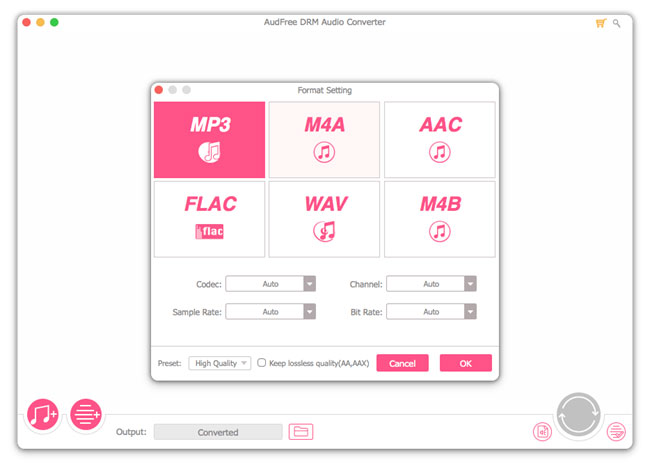The image size is (650, 469).
Task: Select the FLAC format tile
Action: tap(209, 219)
